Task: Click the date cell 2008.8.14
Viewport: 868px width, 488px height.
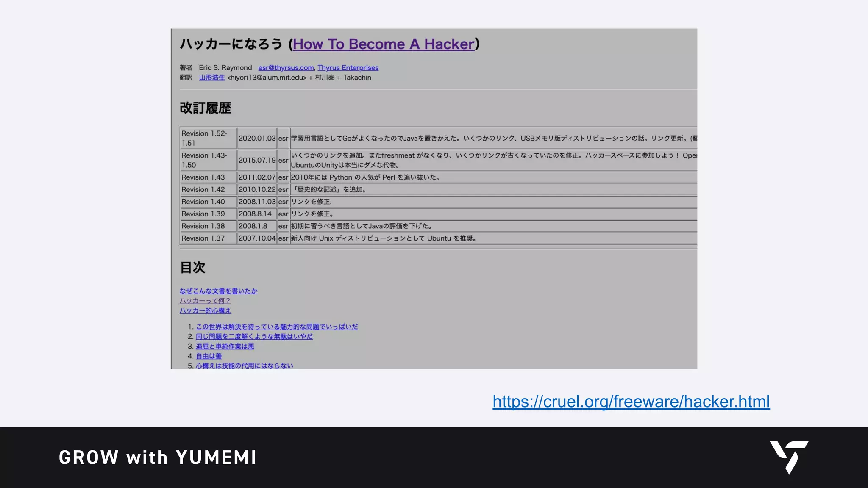Action: 257,214
